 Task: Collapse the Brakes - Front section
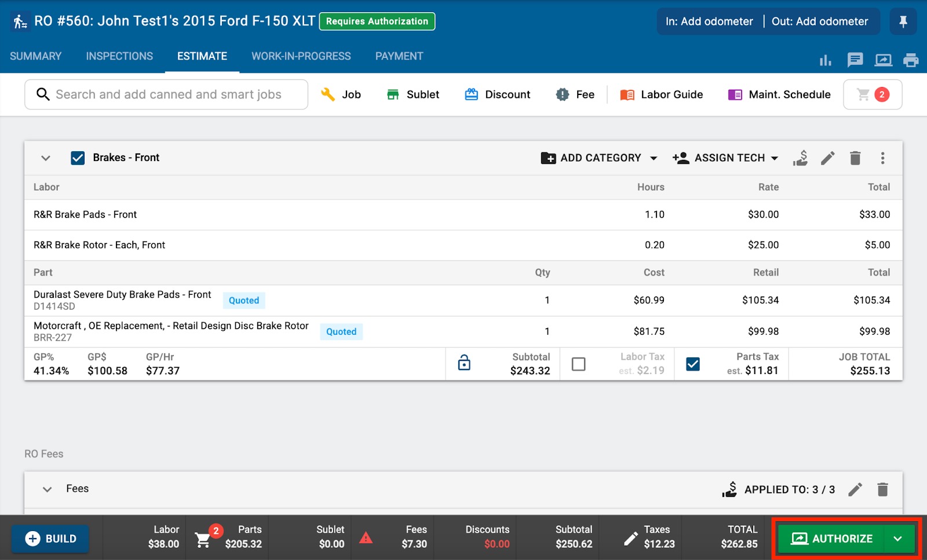point(45,158)
